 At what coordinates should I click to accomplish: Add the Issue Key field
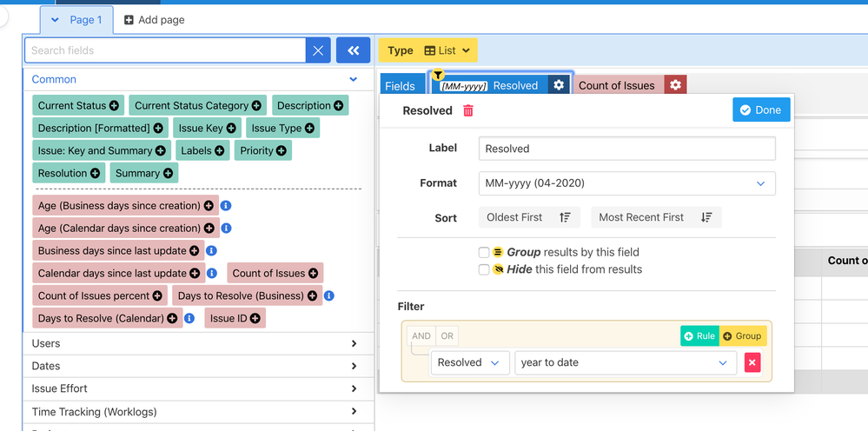click(x=231, y=129)
